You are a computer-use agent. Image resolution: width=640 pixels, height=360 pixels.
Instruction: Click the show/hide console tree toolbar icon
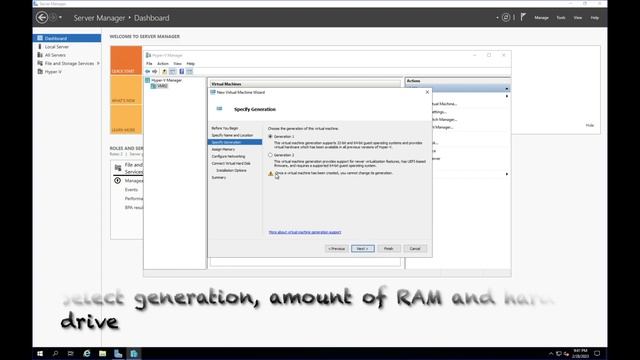tap(173, 71)
